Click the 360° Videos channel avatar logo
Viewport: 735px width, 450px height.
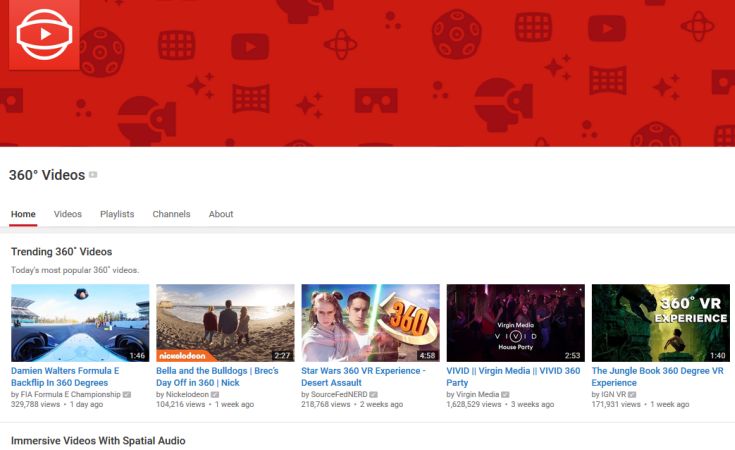pyautogui.click(x=44, y=34)
